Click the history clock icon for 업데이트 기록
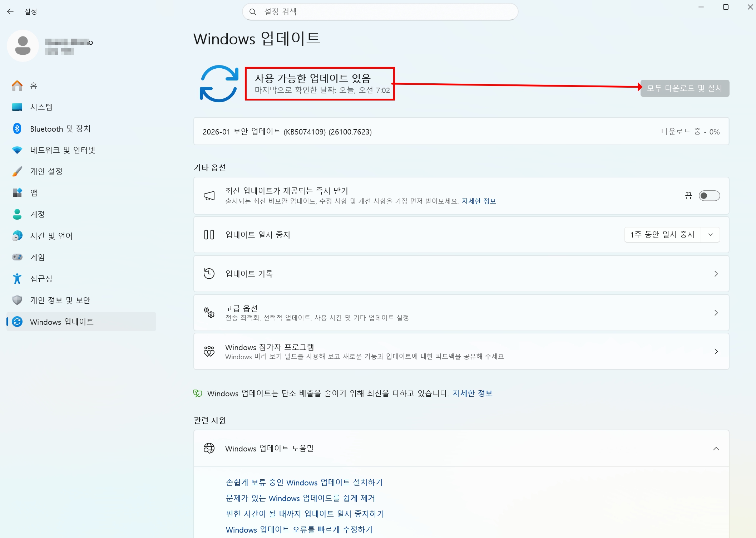Image resolution: width=756 pixels, height=538 pixels. (209, 274)
